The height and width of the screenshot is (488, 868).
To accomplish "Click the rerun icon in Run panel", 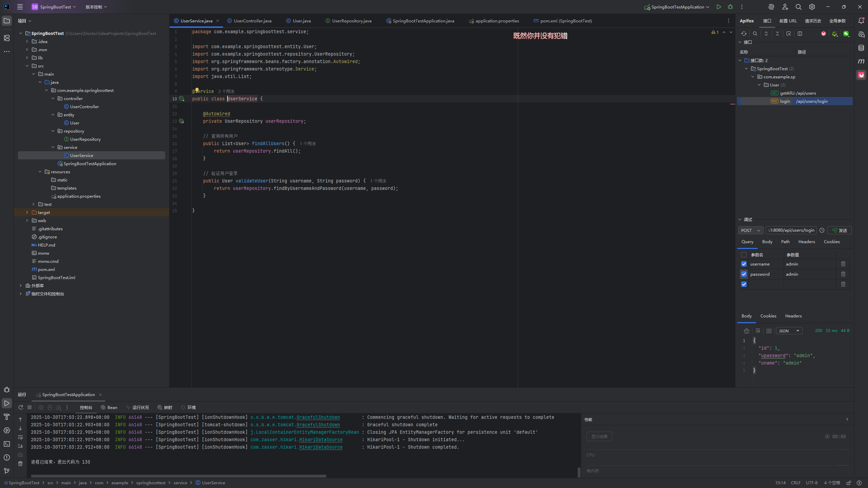I will pos(21,407).
